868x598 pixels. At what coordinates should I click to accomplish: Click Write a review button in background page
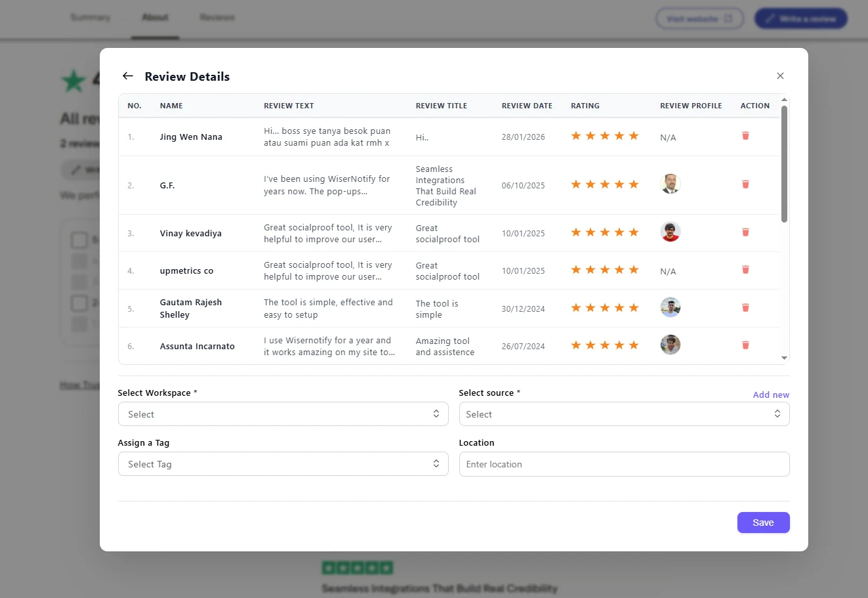(801, 18)
